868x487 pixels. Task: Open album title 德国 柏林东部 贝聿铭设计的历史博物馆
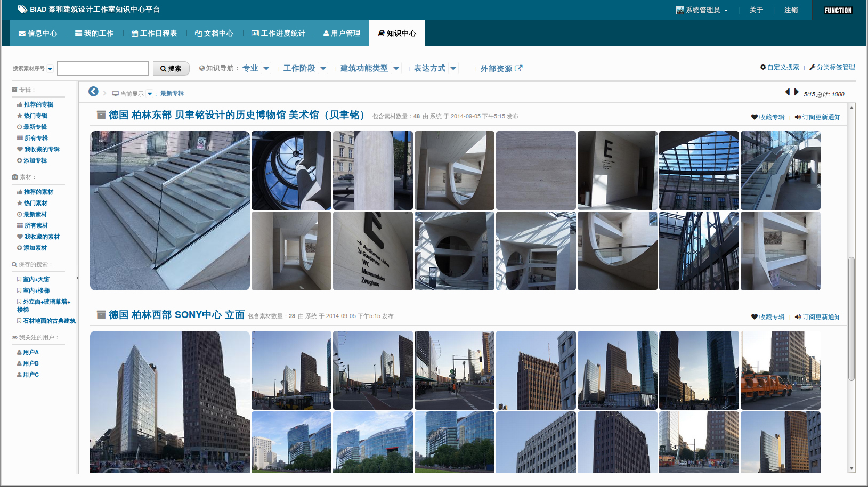point(237,115)
